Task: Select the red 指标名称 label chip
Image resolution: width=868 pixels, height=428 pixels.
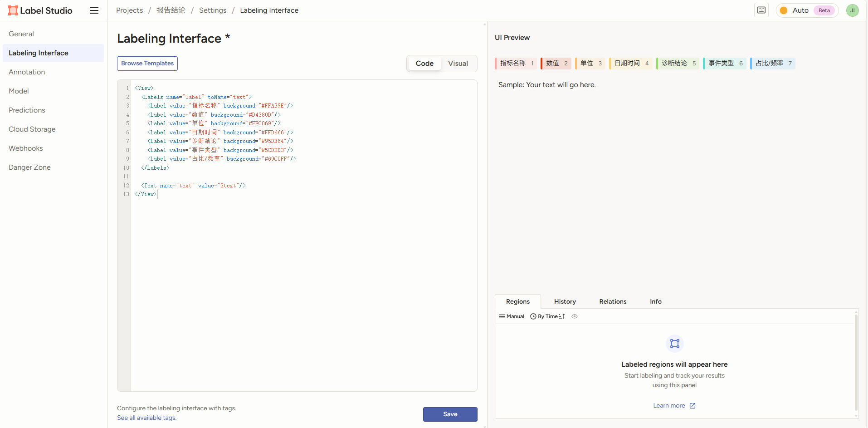Action: tap(516, 64)
